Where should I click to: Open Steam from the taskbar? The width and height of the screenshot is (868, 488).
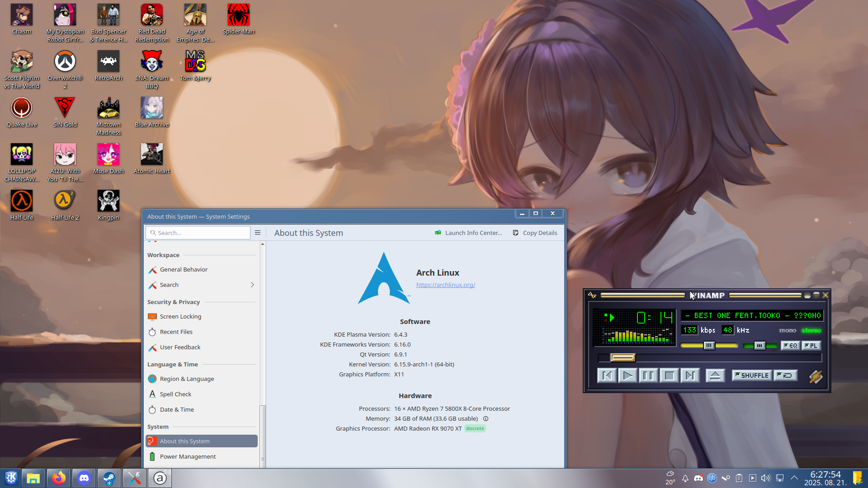[x=109, y=478]
